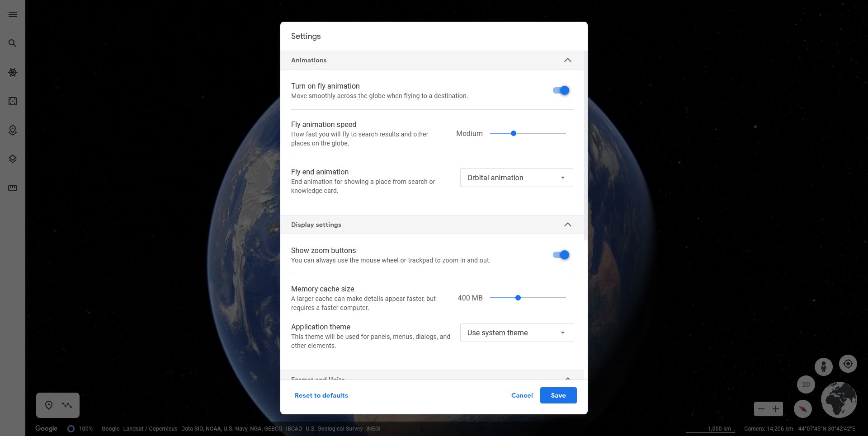Collapse the Animations settings section

click(x=568, y=60)
